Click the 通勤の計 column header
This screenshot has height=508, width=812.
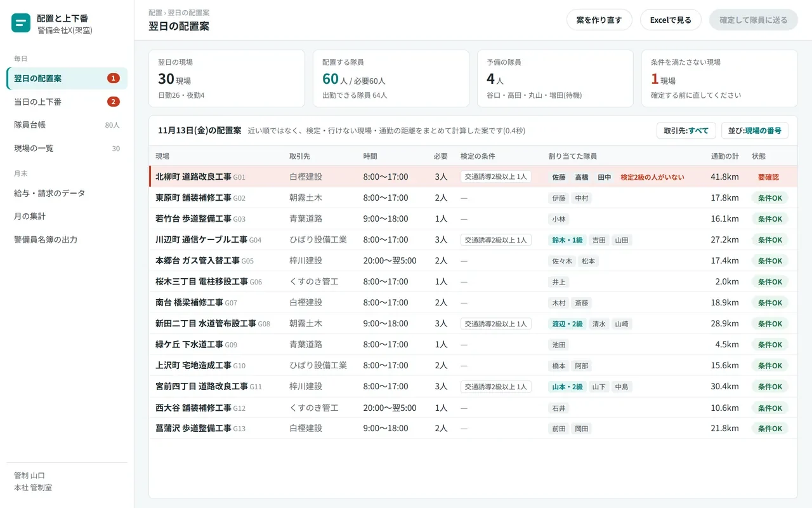(x=725, y=156)
